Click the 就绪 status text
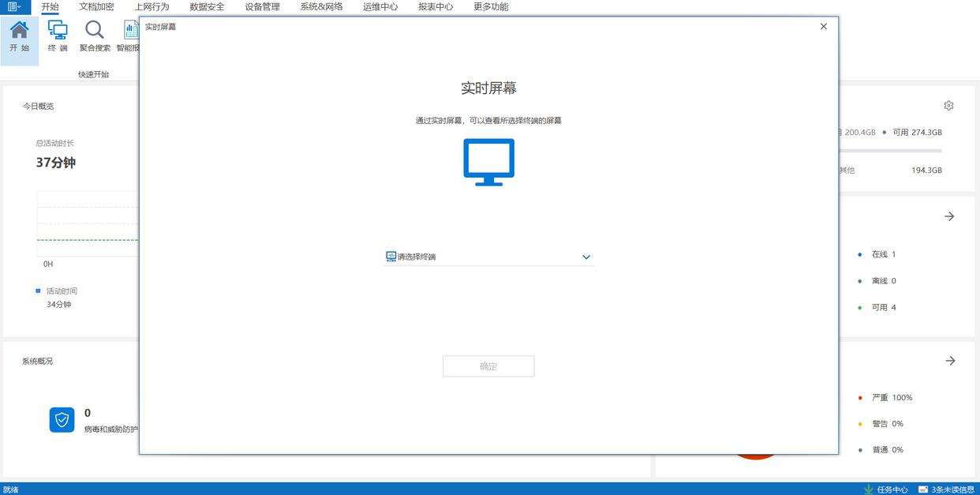980x495 pixels. point(11,489)
